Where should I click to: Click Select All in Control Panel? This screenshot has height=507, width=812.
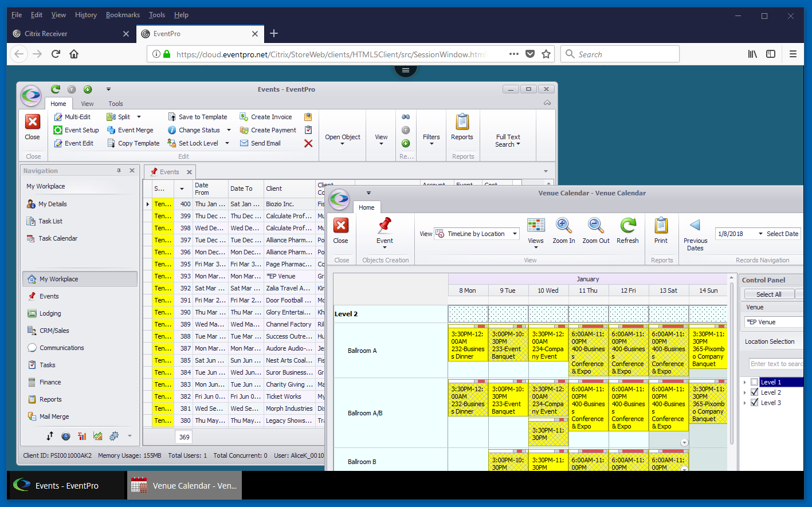(x=768, y=294)
